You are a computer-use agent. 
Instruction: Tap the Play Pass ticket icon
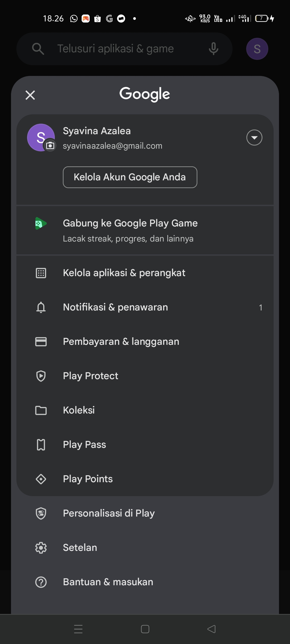41,445
